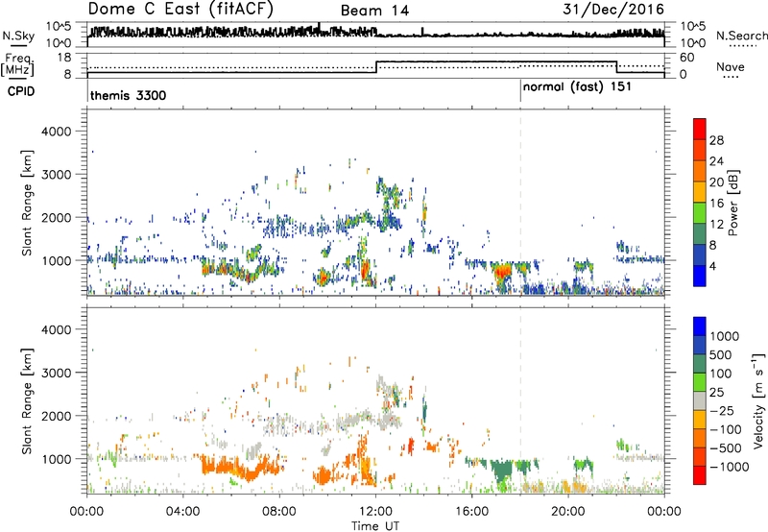Screen dimensions: 768x532
Task: Click the date 31/Dec/2016
Action: click(613, 9)
